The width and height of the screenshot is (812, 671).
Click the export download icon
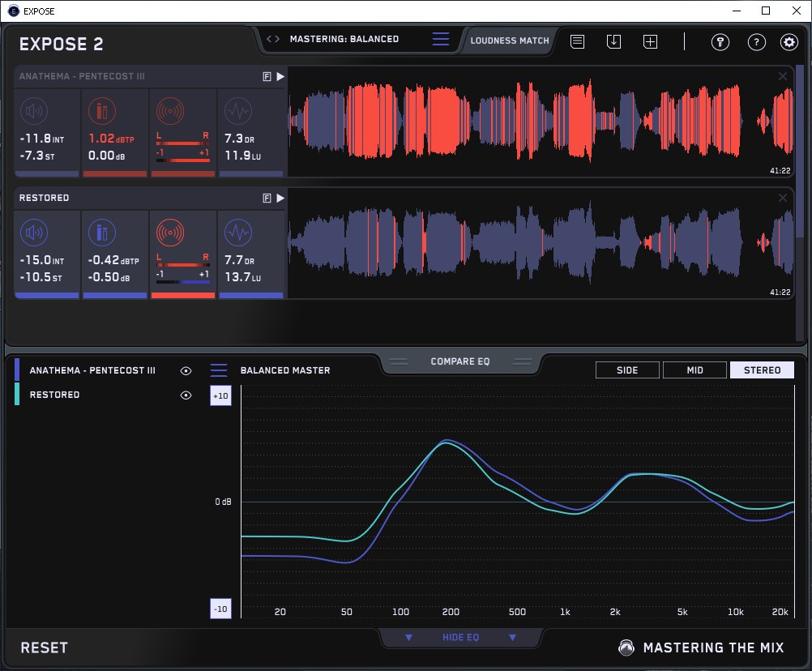(613, 41)
